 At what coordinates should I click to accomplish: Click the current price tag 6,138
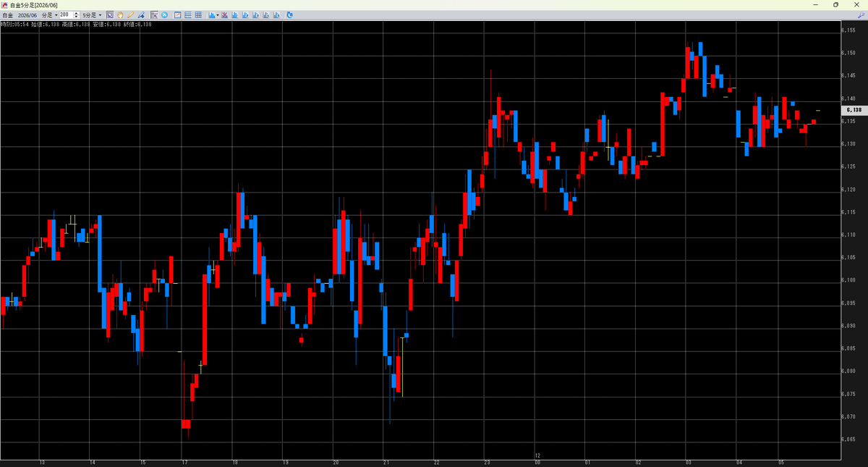(854, 110)
